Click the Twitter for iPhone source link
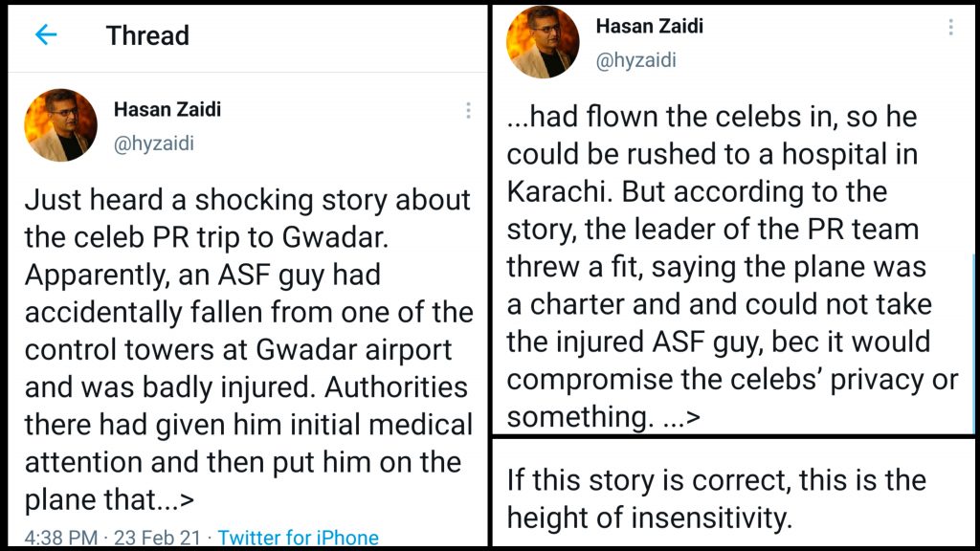 (298, 538)
